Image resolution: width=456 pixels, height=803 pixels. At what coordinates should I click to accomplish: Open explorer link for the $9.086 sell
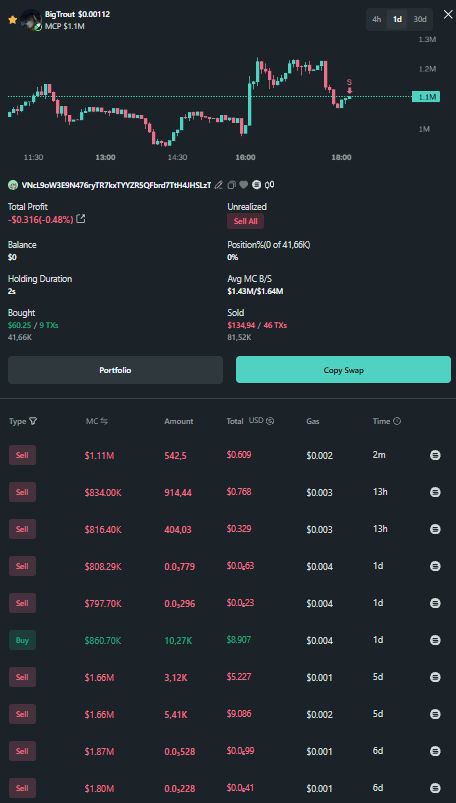tap(435, 714)
